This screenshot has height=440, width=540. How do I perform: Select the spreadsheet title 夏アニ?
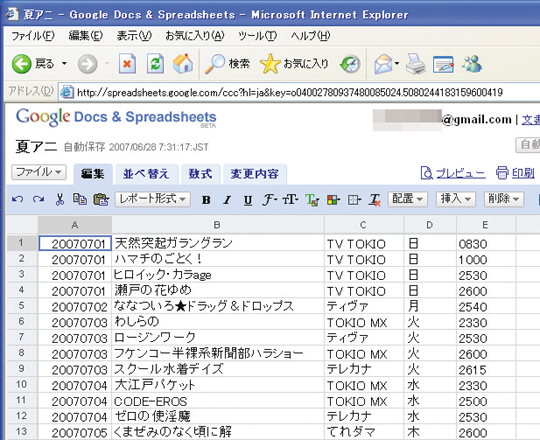click(x=36, y=147)
